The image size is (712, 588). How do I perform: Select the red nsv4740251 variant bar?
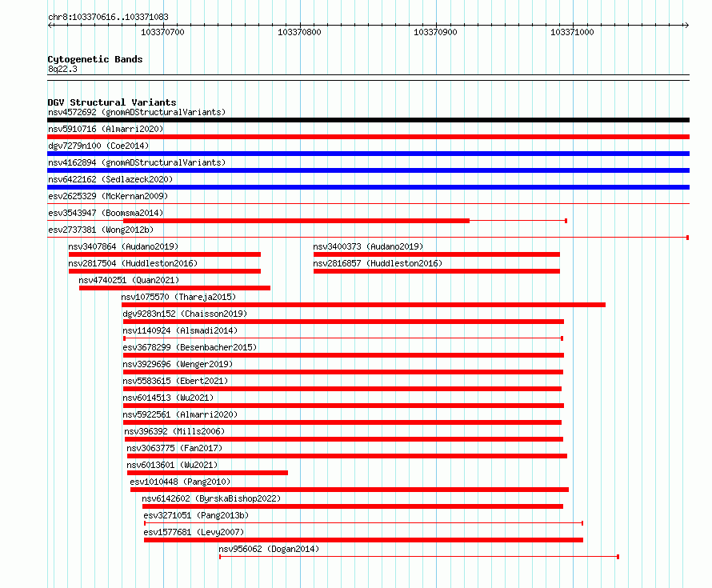point(175,288)
